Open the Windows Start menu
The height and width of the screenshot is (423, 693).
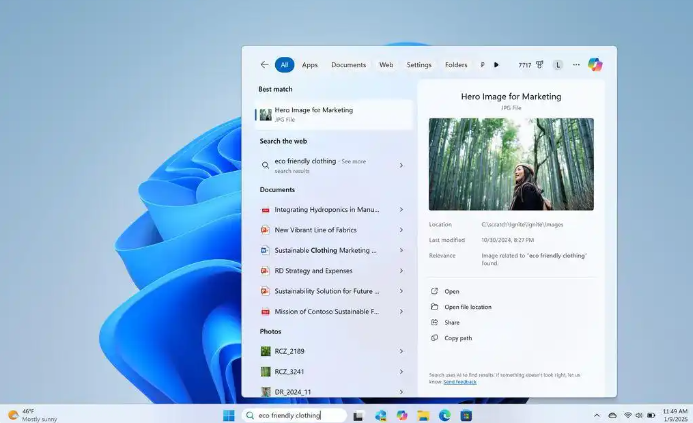[228, 415]
